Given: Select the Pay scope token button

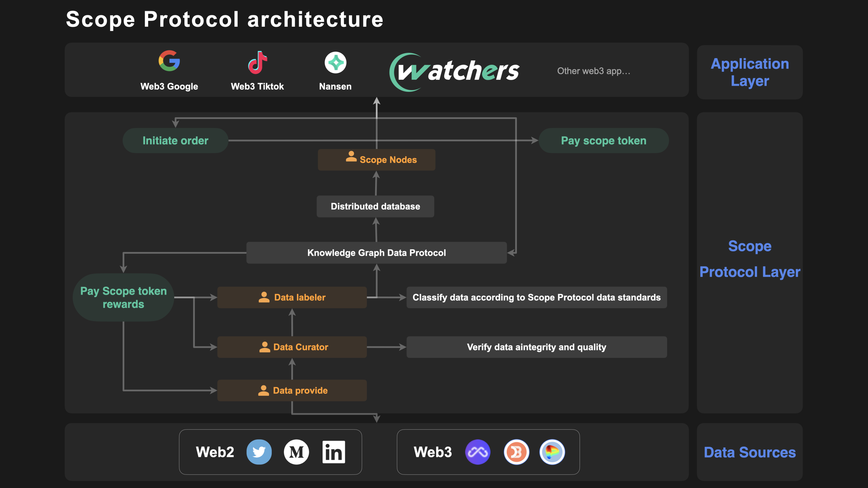Looking at the screenshot, I should pos(603,141).
